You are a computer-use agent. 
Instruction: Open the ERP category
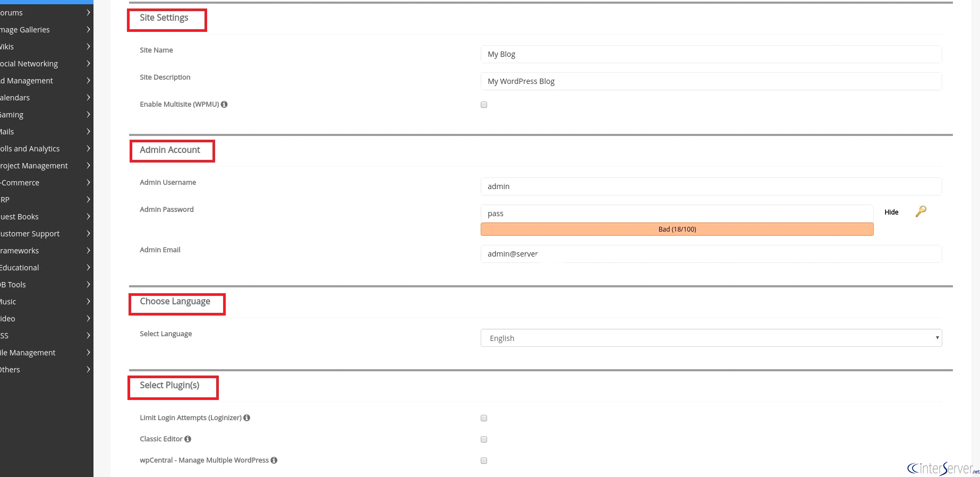(x=47, y=200)
